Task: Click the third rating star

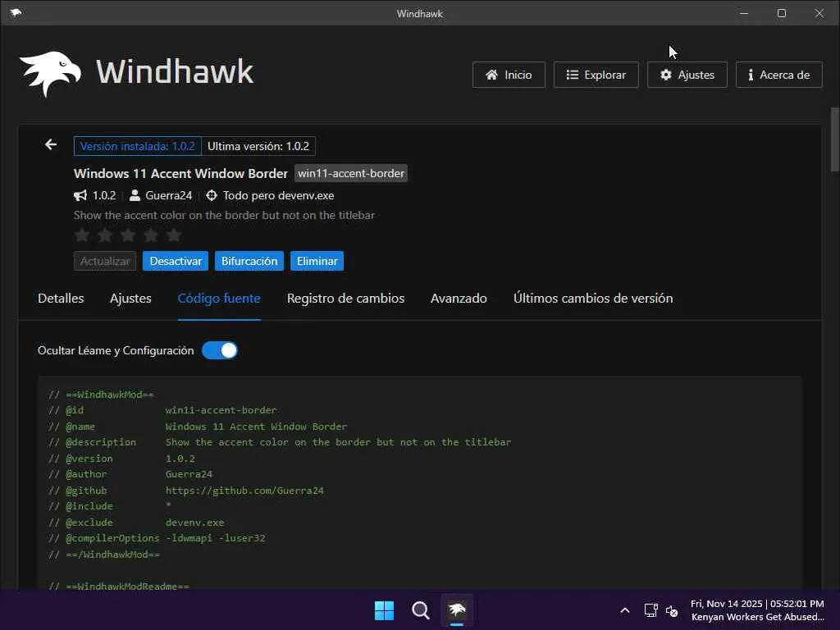Action: point(128,235)
